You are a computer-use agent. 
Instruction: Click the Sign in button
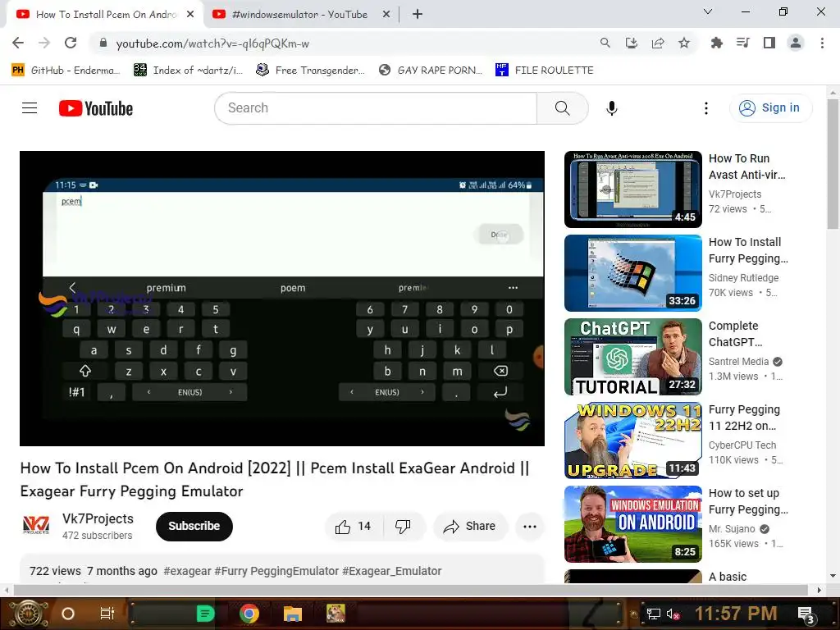pos(770,107)
